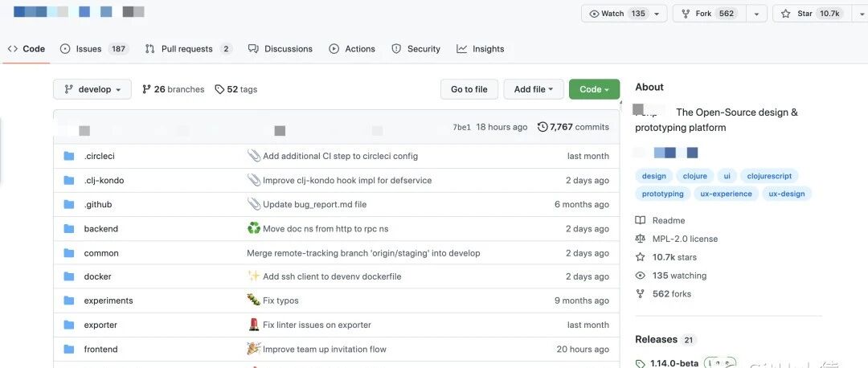
Task: Open commit 'Add additional CI step to circleci config'
Action: (341, 156)
